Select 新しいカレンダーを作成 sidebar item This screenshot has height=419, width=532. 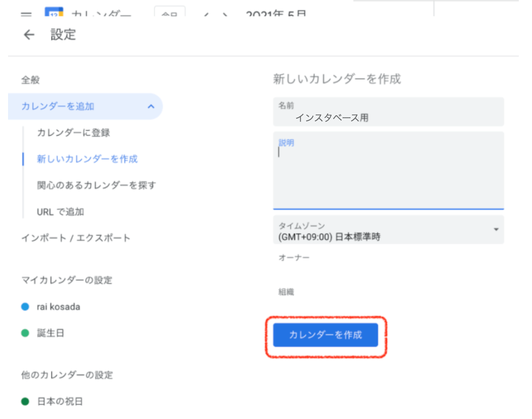tap(87, 159)
